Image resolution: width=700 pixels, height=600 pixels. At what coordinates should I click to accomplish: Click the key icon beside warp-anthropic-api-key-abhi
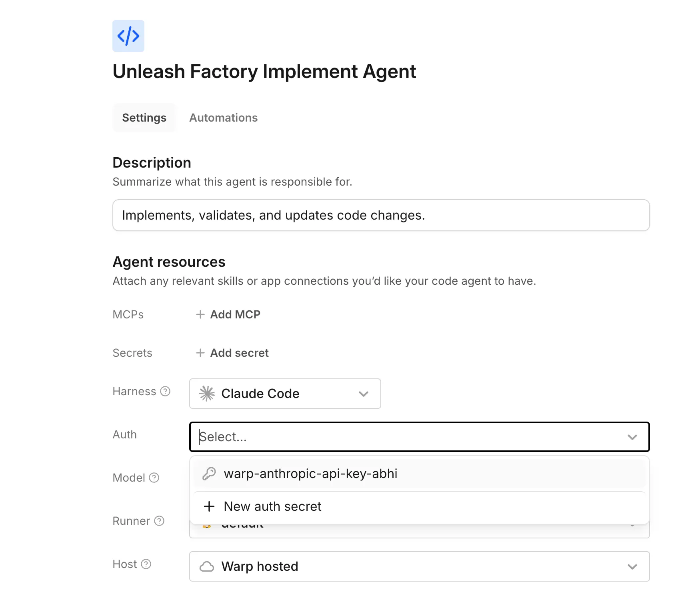[209, 474]
